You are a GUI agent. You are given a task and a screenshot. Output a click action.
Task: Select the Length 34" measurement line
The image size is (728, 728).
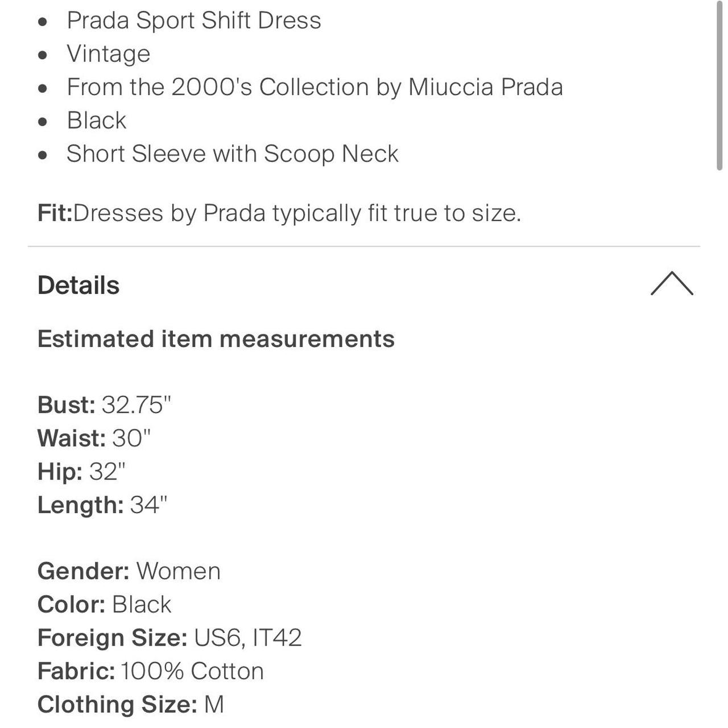(x=102, y=504)
